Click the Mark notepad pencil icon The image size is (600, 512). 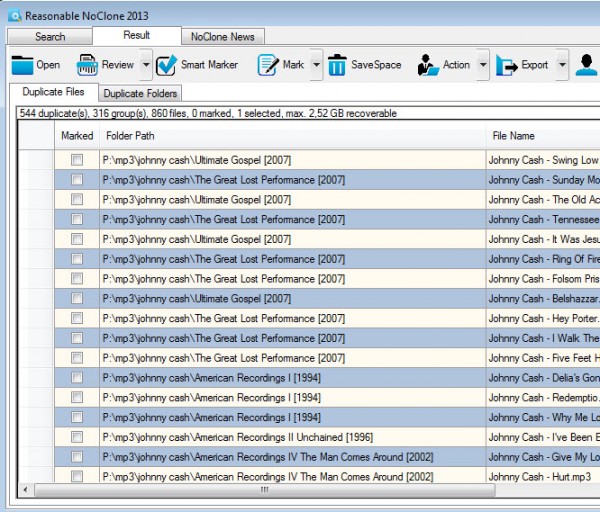pos(268,65)
